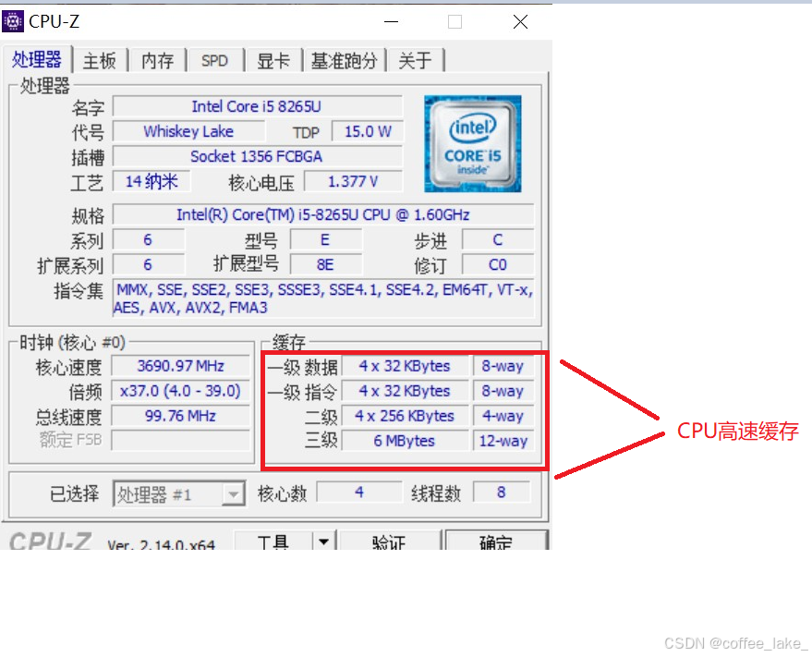Click the 4-way associativity value
Screen dimensions: 812x657
(x=503, y=416)
